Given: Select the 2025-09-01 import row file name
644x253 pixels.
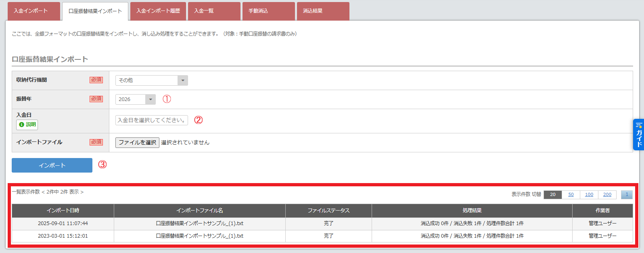Looking at the screenshot, I should (x=199, y=223).
